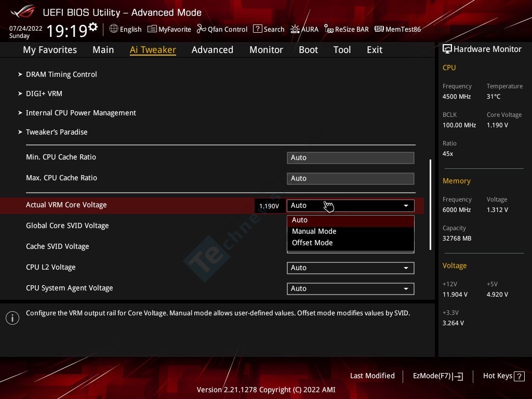Click the Min. CPU Cache Ratio field
The image size is (532, 399).
351,158
